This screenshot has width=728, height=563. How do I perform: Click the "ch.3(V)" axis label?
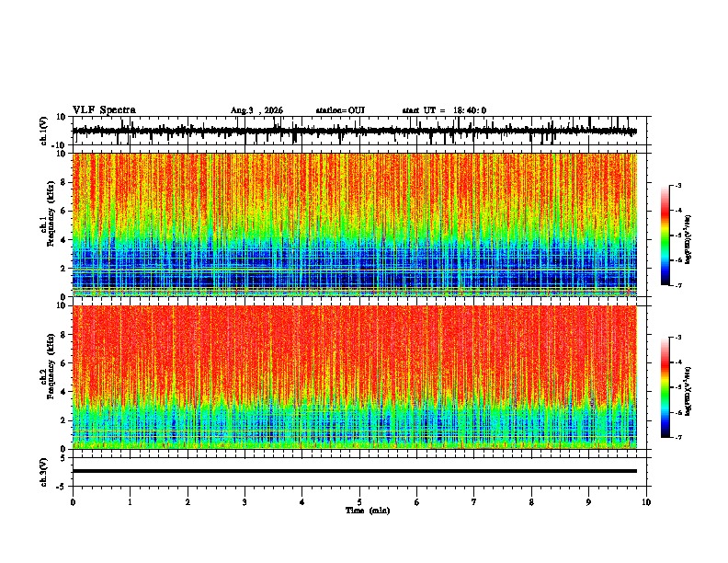[x=44, y=472]
